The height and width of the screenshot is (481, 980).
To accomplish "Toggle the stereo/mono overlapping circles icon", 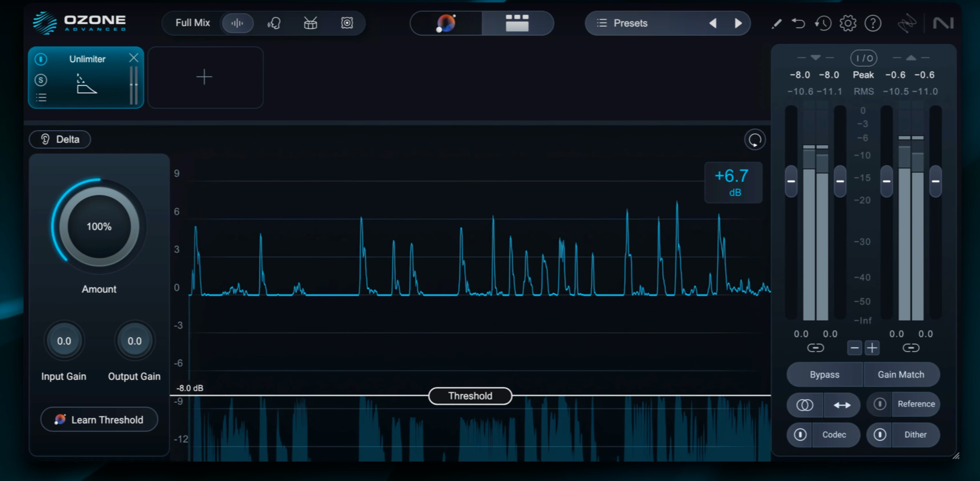I will point(804,405).
